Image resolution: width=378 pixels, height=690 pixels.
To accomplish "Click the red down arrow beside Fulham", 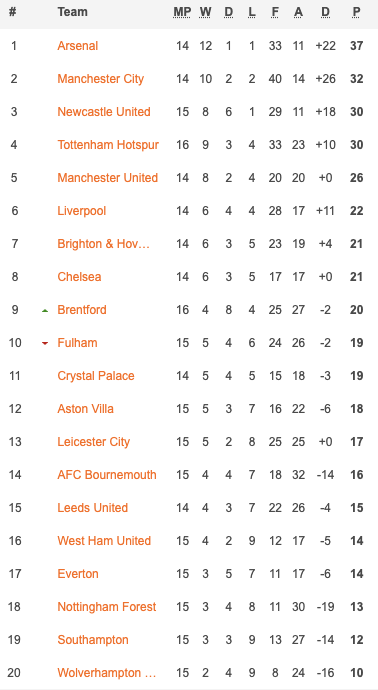I will tap(44, 343).
